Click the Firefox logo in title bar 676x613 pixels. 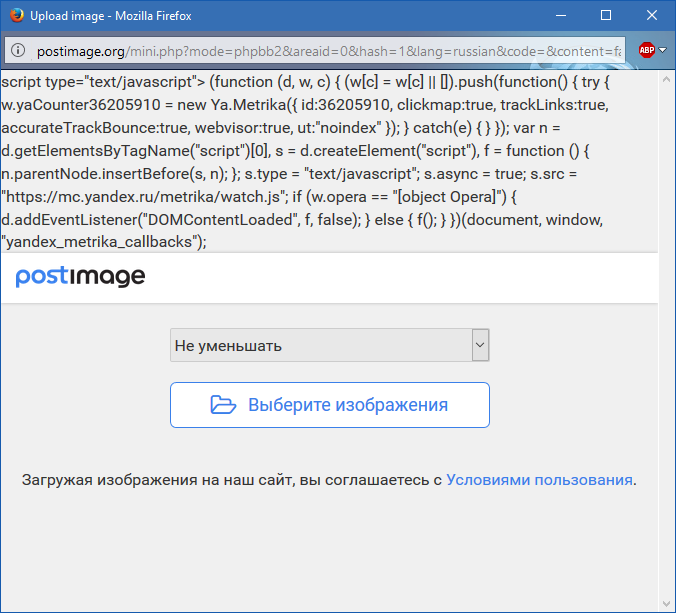pyautogui.click(x=17, y=15)
